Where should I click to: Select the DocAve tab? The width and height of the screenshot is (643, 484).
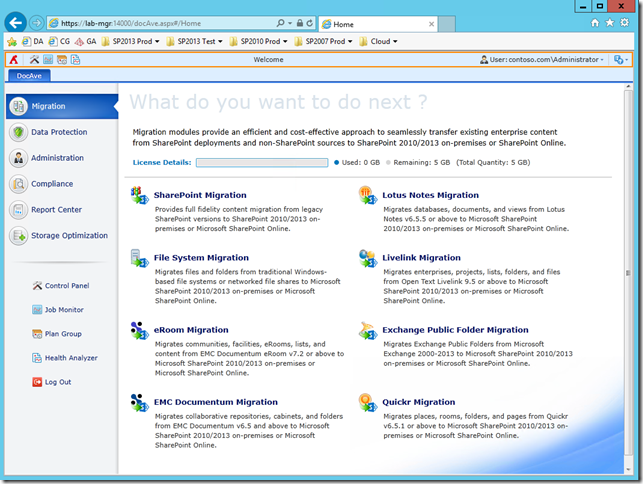pos(29,76)
